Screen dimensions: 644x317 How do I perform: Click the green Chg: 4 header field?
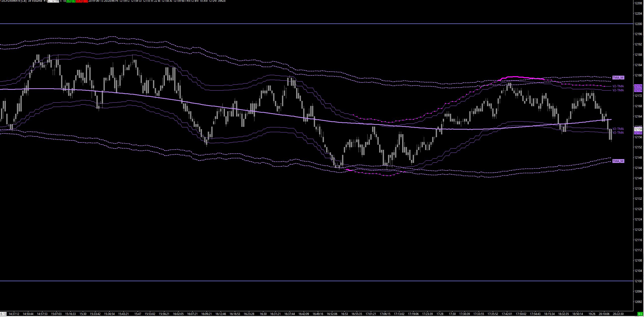(x=71, y=1)
